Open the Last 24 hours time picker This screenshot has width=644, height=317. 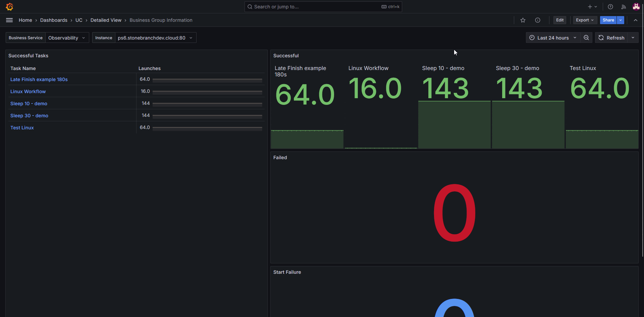(x=553, y=38)
